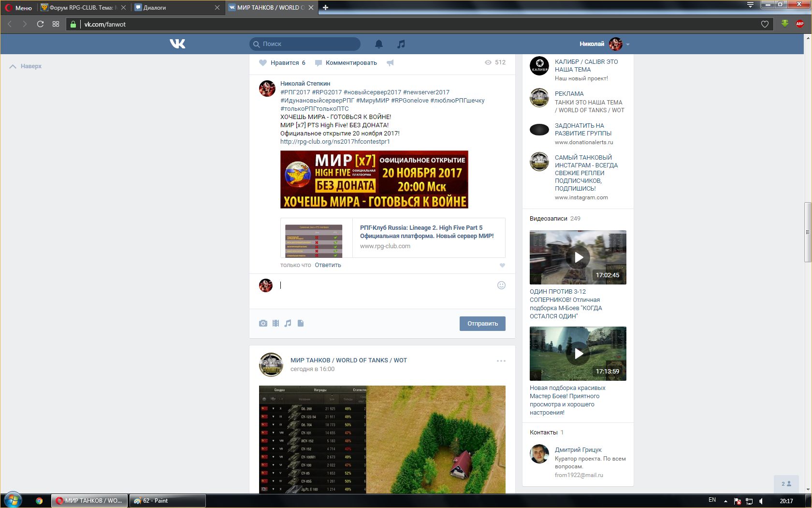Open the rpg-club.org/ns2017hfcontestpr1 link
Viewport: 812px width, 508px height.
[335, 141]
